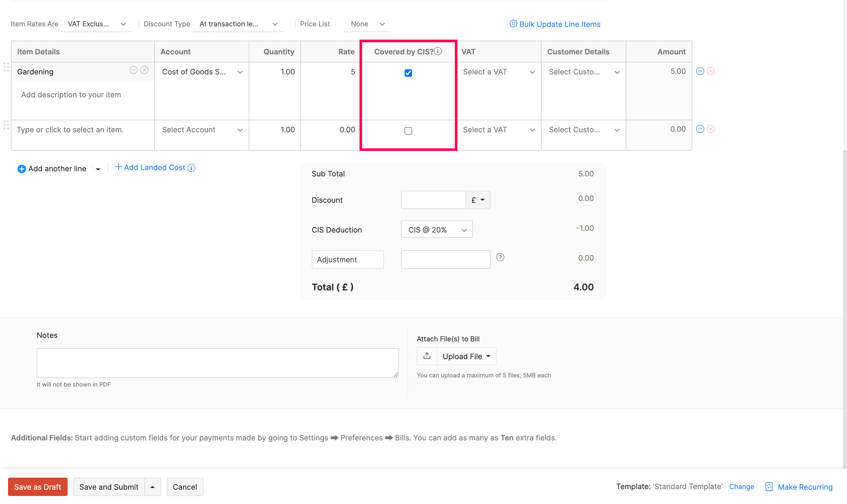Click Save as Draft

point(37,486)
